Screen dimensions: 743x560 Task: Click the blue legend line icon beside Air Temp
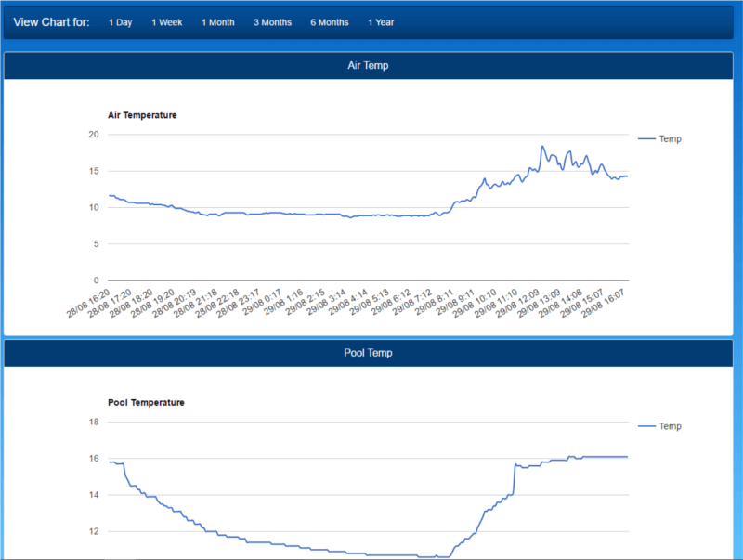tap(647, 137)
